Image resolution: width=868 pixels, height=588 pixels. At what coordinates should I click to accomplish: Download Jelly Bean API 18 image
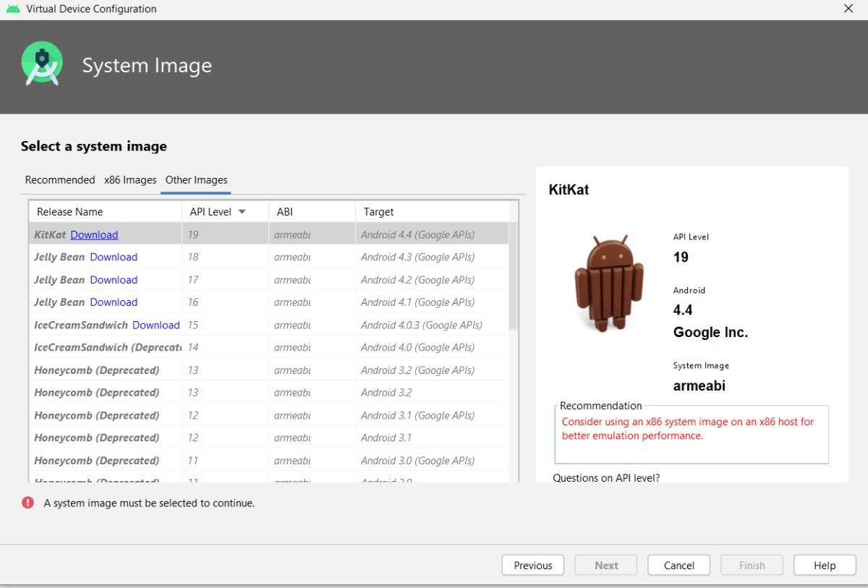click(x=114, y=257)
